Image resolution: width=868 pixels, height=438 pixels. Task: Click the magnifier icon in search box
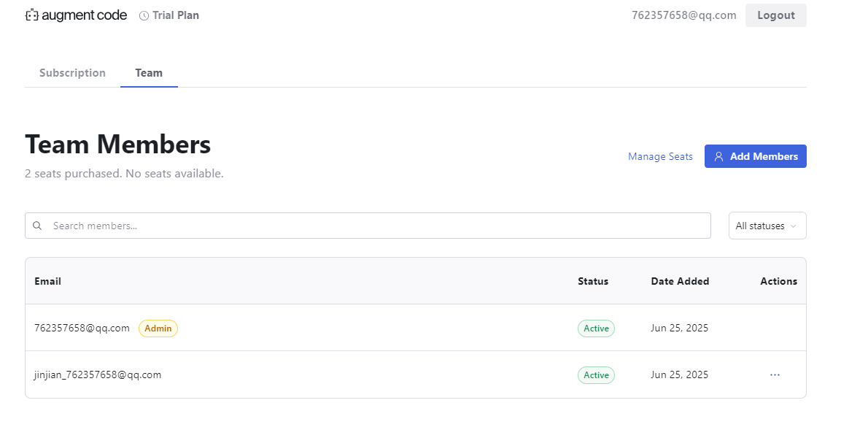(x=37, y=226)
